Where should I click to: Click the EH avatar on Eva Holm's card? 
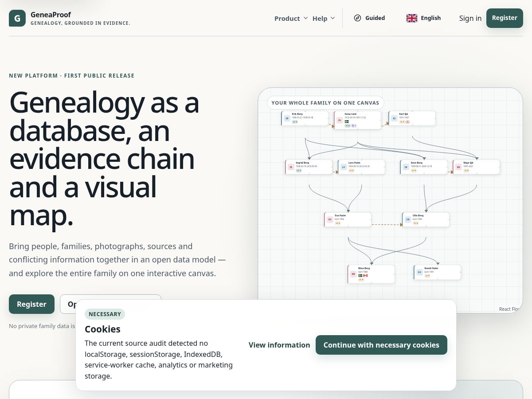(330, 219)
